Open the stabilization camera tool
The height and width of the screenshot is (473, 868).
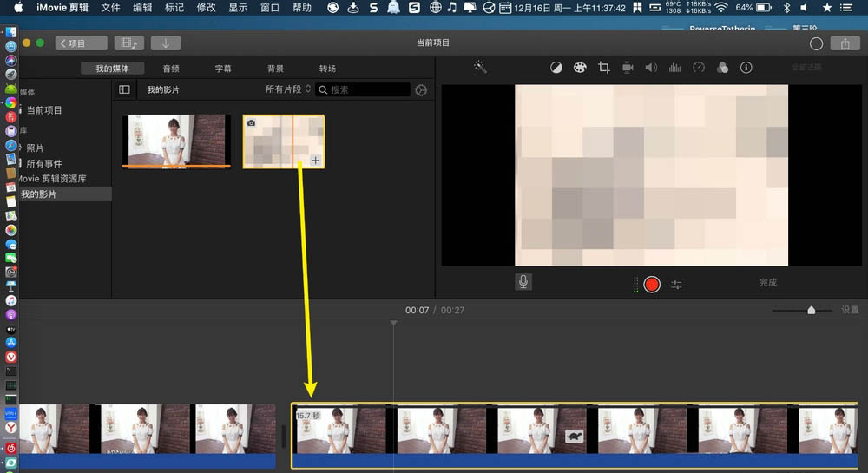coord(628,68)
